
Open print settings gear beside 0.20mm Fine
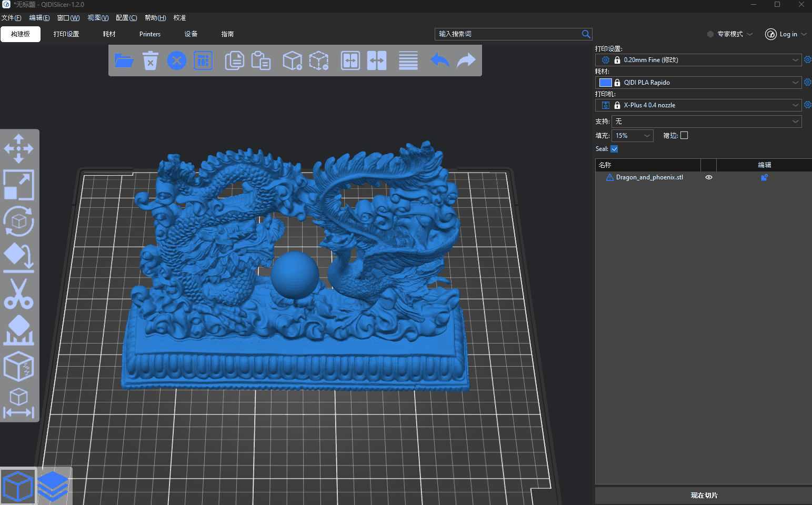click(808, 60)
